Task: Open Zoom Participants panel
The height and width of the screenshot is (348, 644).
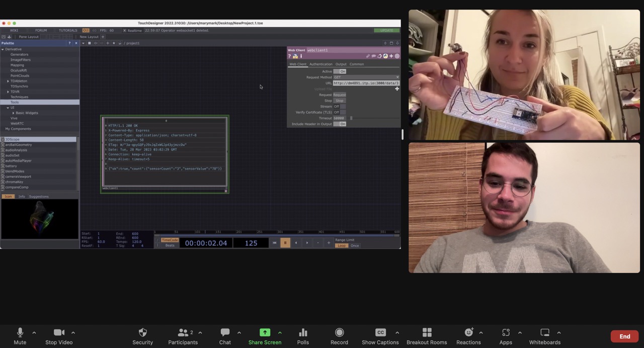Action: 183,336
